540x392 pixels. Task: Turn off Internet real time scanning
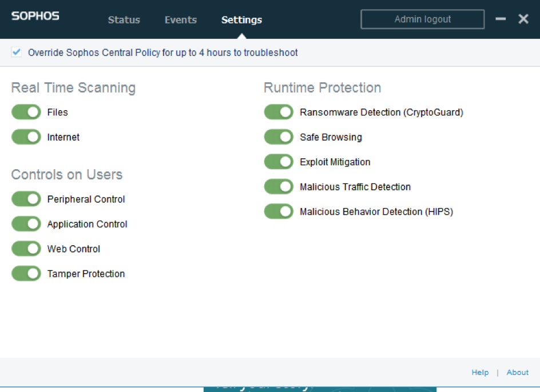coord(26,137)
